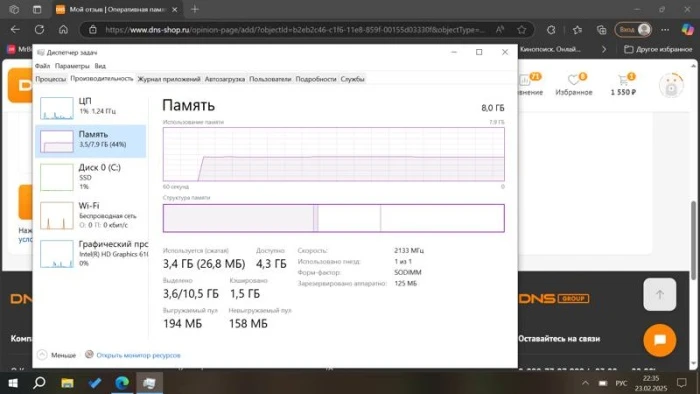Focus the dns-shop.ru address bar

(295, 30)
